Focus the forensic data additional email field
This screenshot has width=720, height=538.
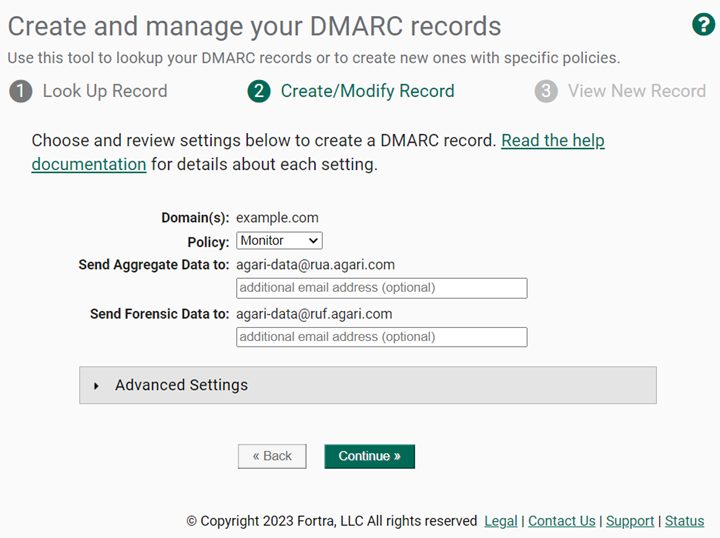[x=382, y=337]
